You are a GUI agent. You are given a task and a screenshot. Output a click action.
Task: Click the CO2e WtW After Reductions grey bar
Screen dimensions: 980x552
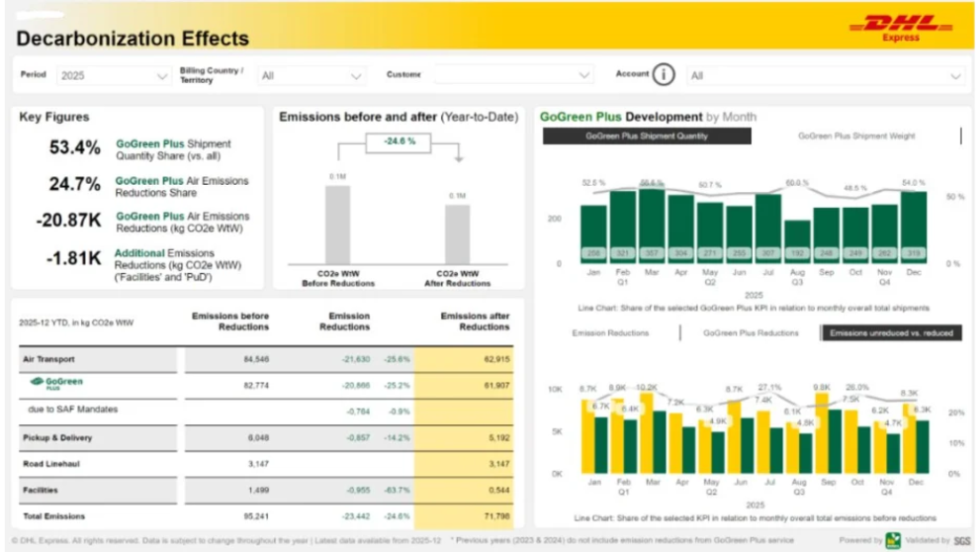point(458,234)
